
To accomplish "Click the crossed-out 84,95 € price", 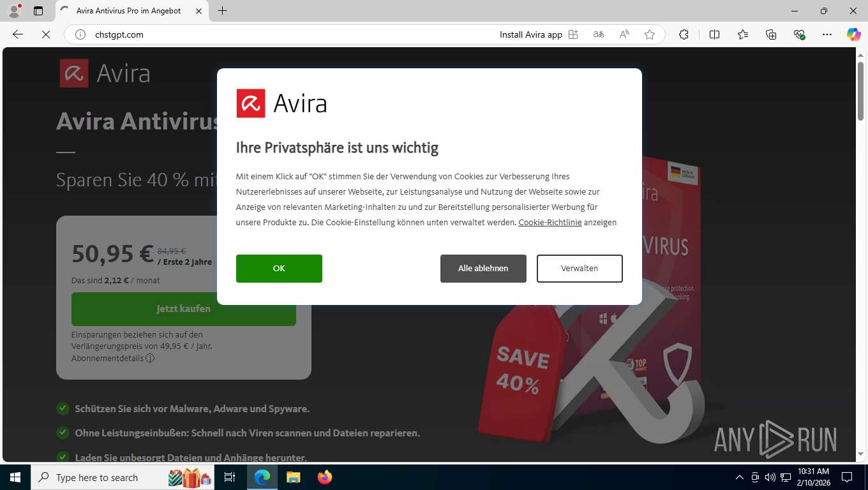I will coord(172,251).
